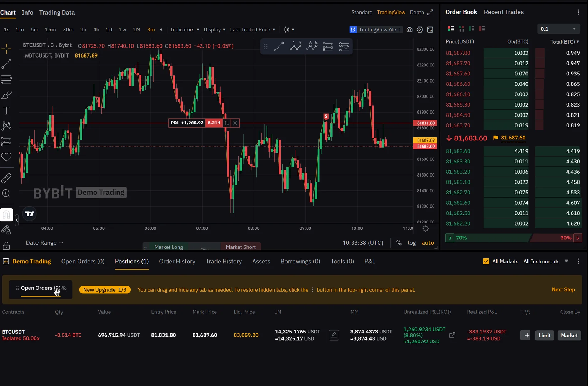The image size is (588, 386).
Task: Close the position by Limit order
Action: [544, 335]
